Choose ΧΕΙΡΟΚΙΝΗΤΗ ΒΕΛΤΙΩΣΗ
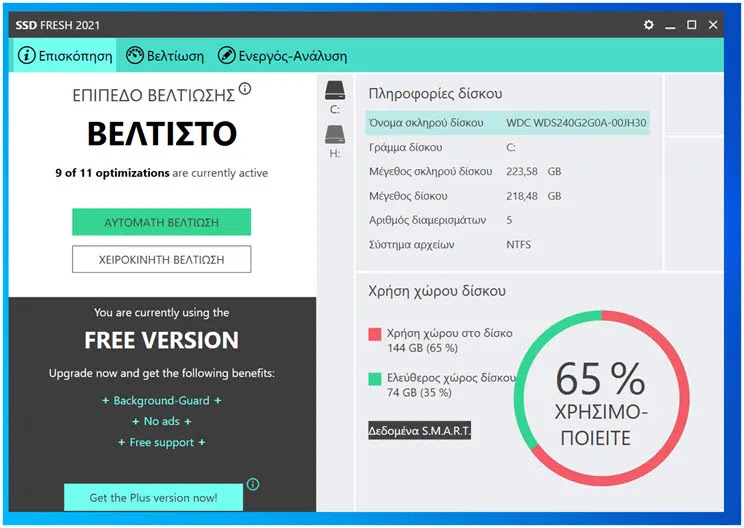Screen dimensions: 744x528 pos(161,259)
